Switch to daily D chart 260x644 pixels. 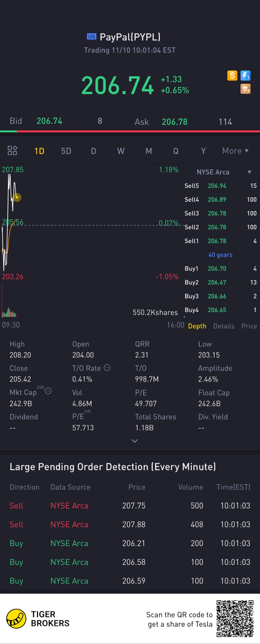[x=94, y=151]
